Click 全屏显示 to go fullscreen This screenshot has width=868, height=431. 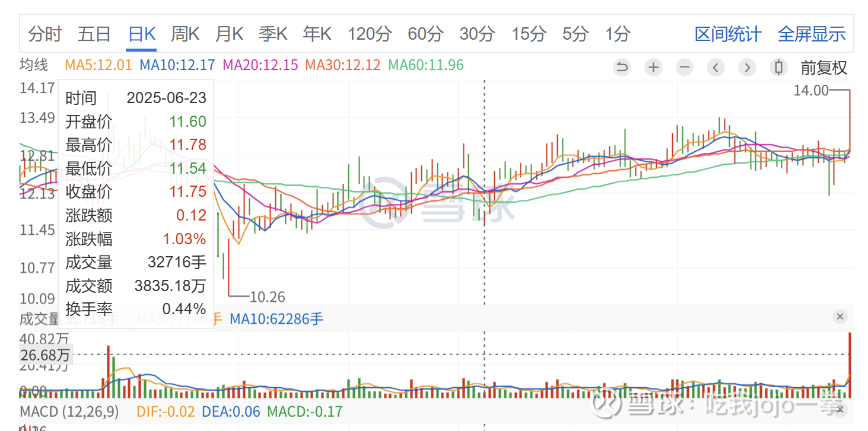[x=812, y=34]
